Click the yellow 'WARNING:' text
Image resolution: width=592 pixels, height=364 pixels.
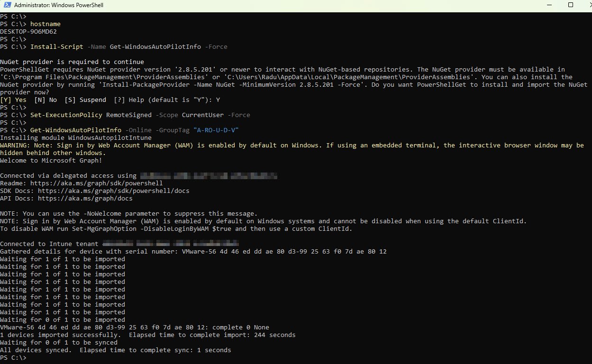(15, 145)
